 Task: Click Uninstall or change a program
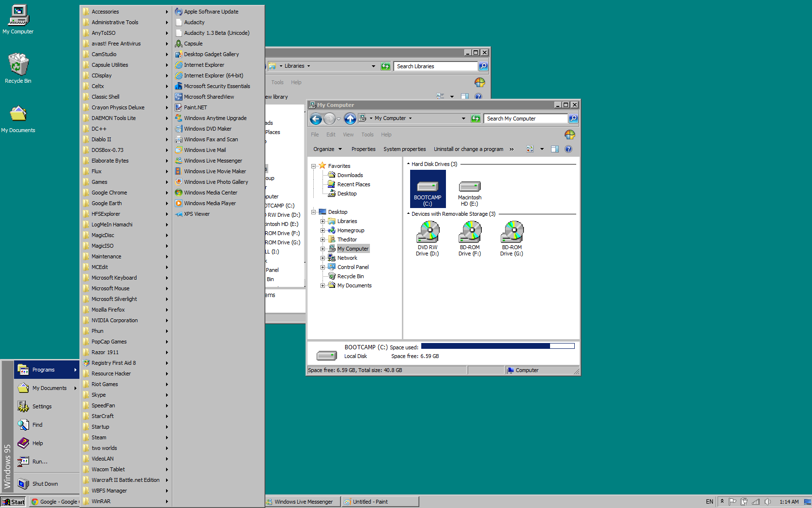pos(468,149)
